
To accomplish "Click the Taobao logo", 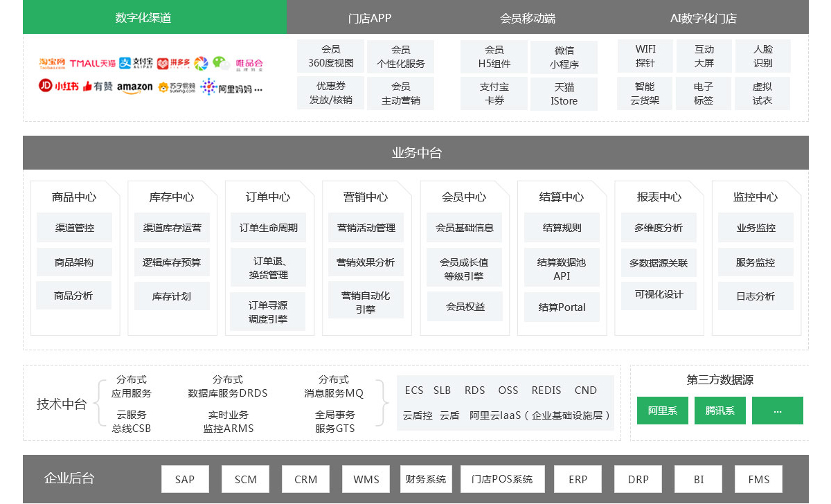I will click(x=52, y=64).
